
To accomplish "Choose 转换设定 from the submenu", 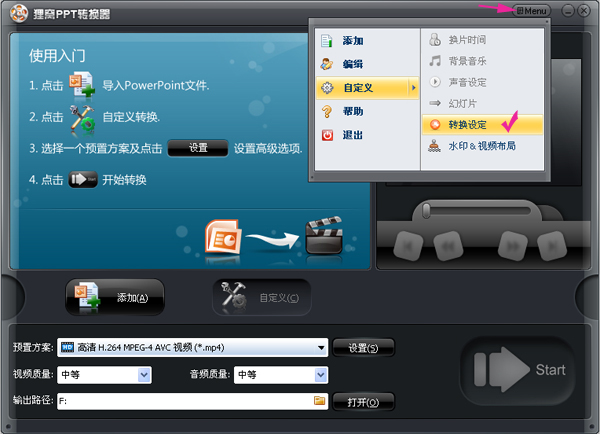I will [482, 124].
